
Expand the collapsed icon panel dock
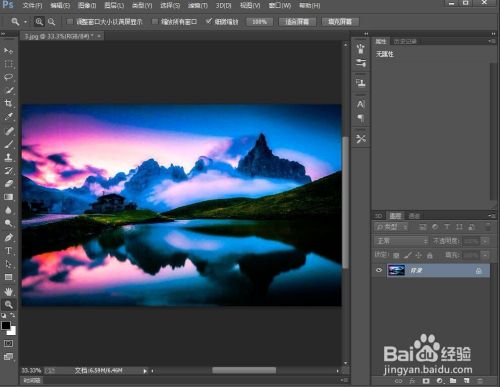coord(366,34)
